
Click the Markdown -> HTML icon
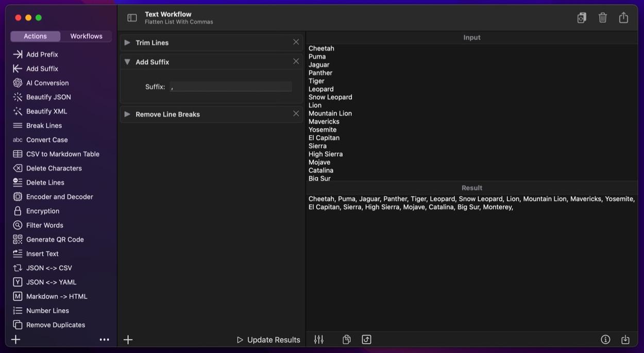tap(18, 296)
